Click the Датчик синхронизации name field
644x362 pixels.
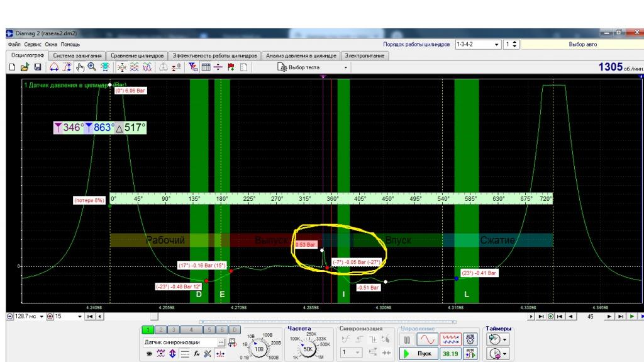coord(180,342)
